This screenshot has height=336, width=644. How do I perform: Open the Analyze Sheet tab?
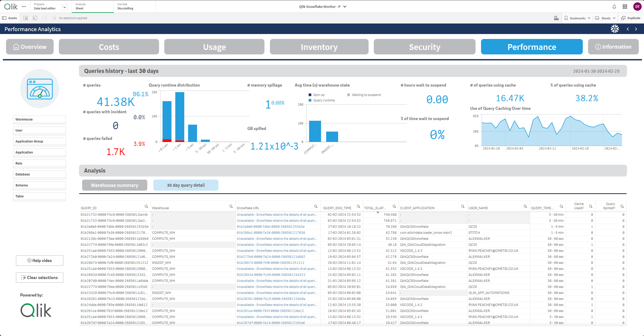pos(93,6)
